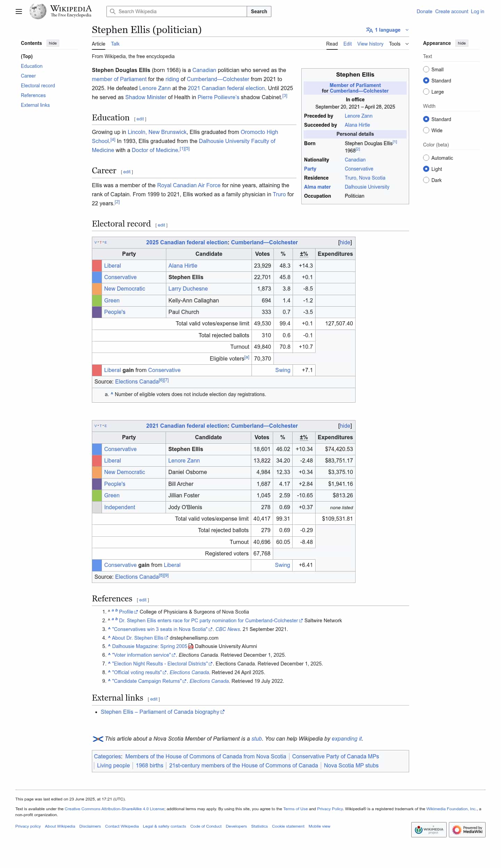The width and height of the screenshot is (501, 868).
Task: Open Larry Duchesne candidate link
Action: pyautogui.click(x=188, y=289)
